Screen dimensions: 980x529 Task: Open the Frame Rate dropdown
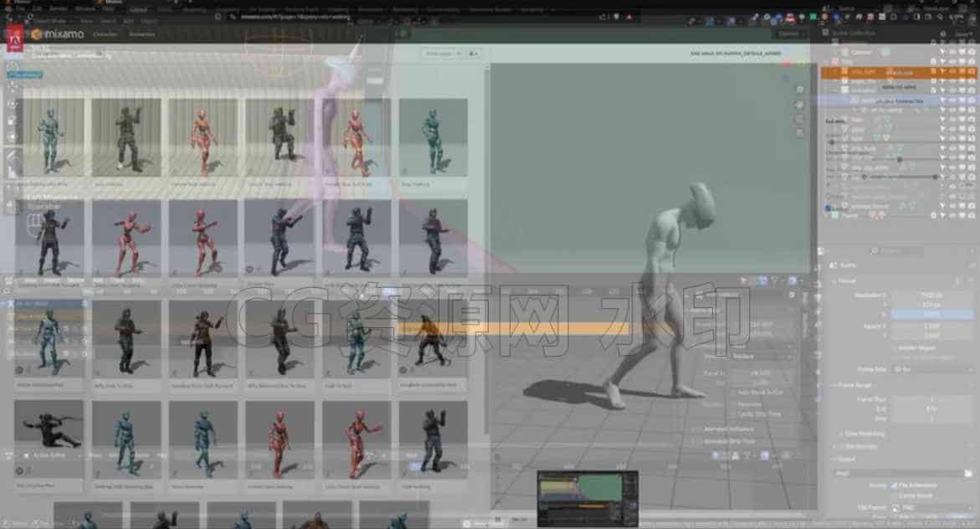932,370
